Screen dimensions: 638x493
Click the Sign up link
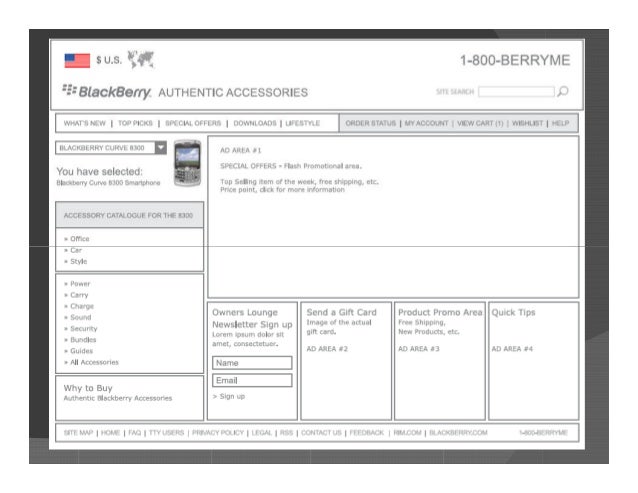coord(229,396)
